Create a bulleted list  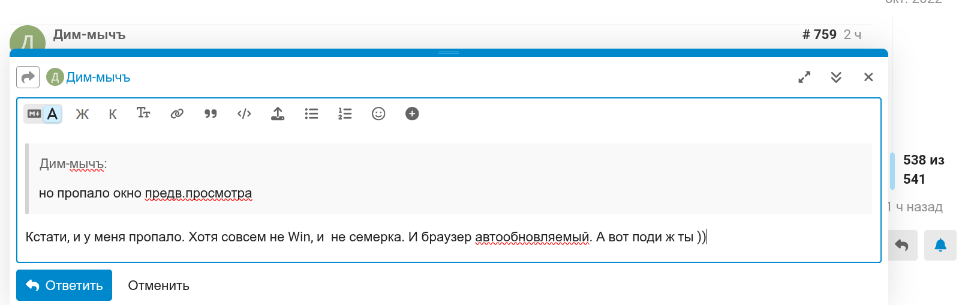[311, 113]
